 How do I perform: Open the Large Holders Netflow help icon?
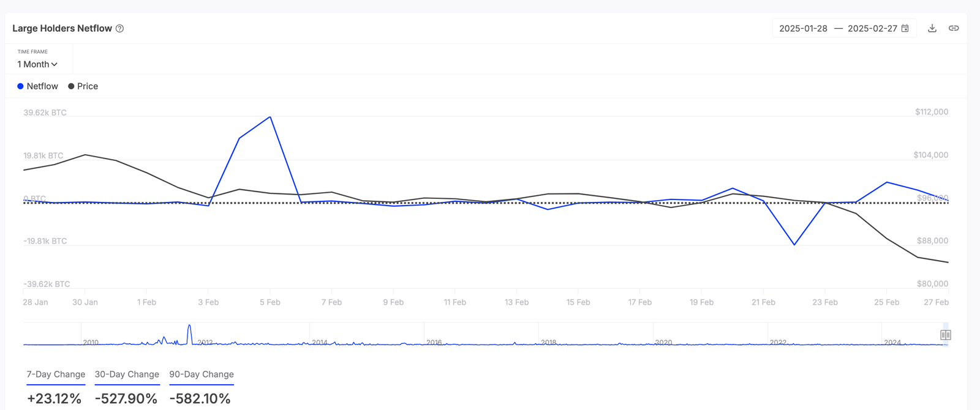click(x=120, y=29)
